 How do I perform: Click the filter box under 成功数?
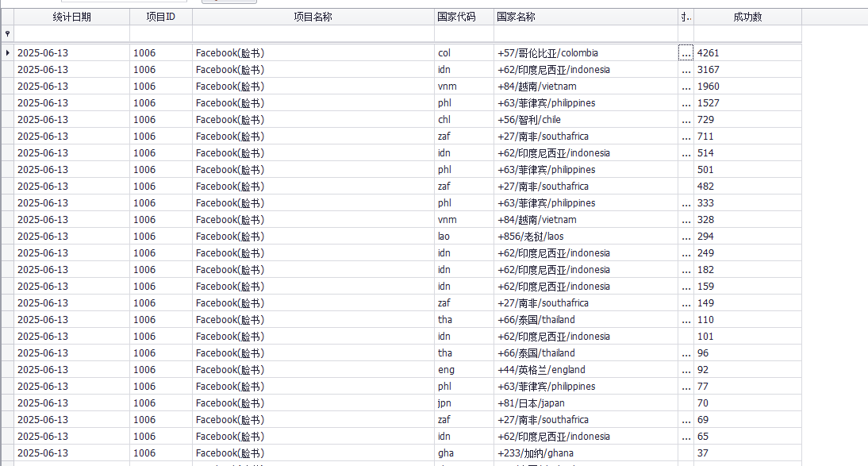coord(748,34)
